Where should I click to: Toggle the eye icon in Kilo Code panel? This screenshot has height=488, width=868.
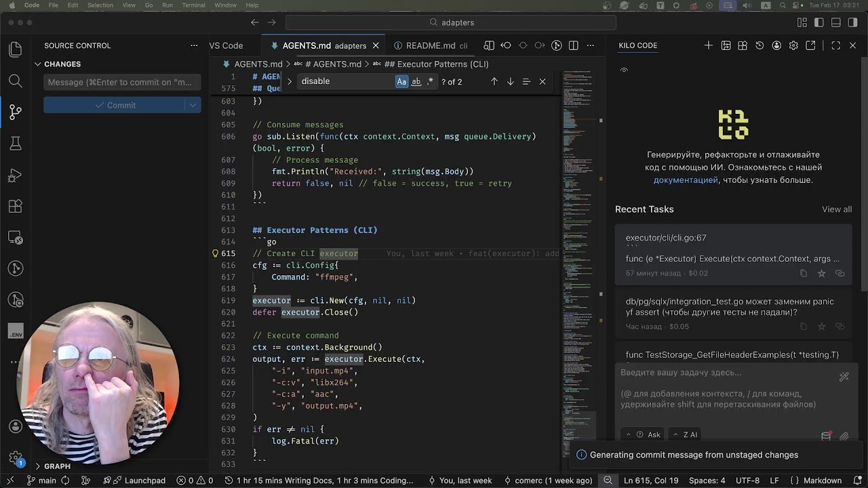point(624,70)
